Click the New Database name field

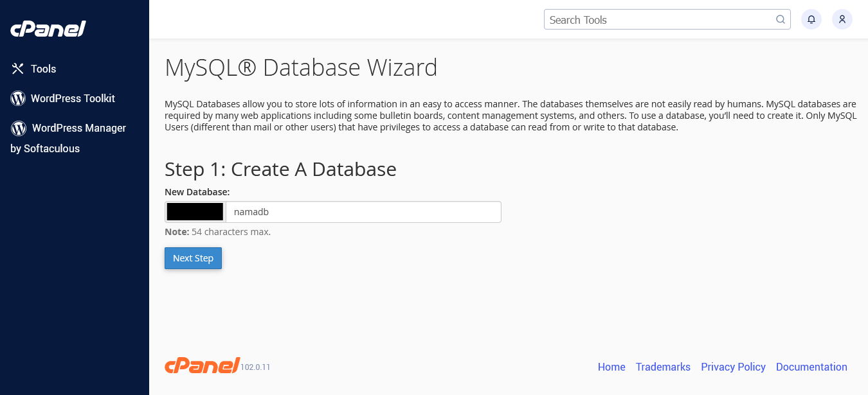click(363, 212)
